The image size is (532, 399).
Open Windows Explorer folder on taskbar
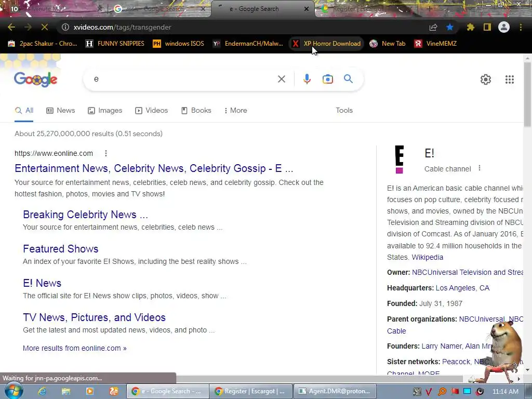pyautogui.click(x=66, y=391)
